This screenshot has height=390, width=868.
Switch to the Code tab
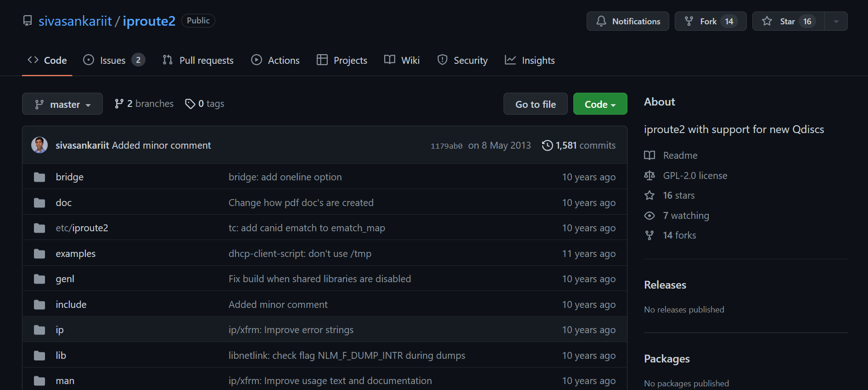(47, 61)
